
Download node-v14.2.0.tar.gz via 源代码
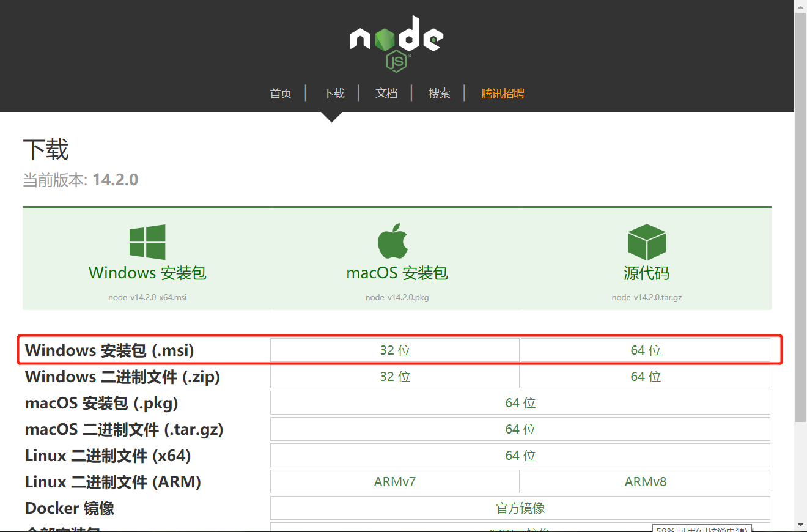click(x=646, y=273)
